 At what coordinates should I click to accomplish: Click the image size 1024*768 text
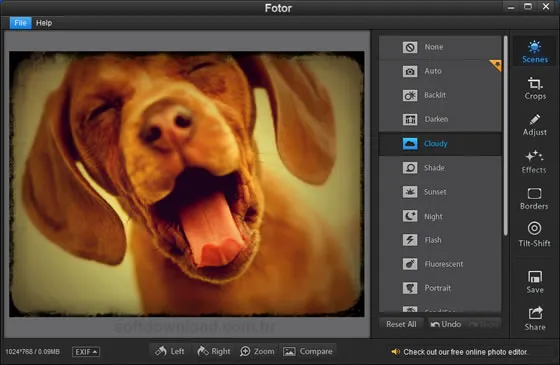pos(32,352)
